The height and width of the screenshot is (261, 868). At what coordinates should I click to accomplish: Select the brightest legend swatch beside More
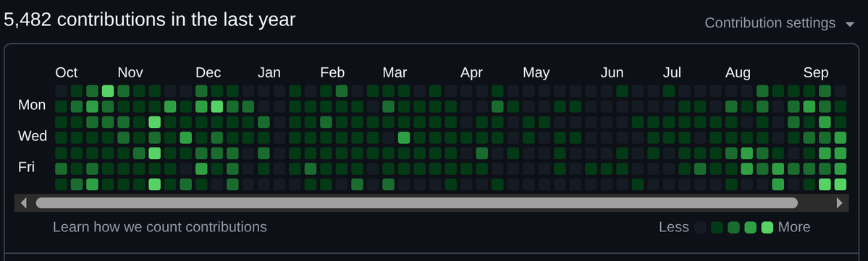[767, 227]
